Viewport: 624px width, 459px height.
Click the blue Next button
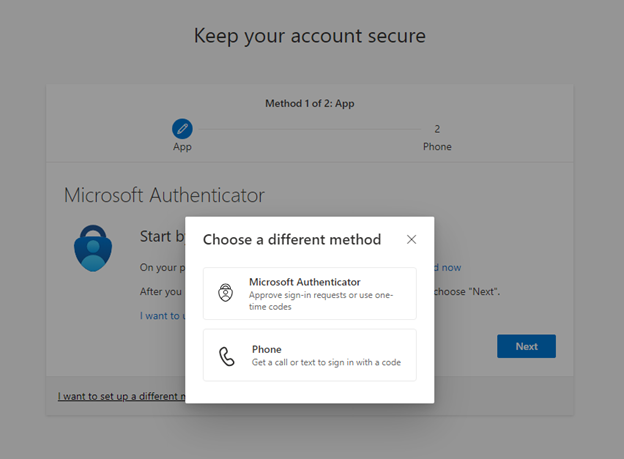coord(526,346)
